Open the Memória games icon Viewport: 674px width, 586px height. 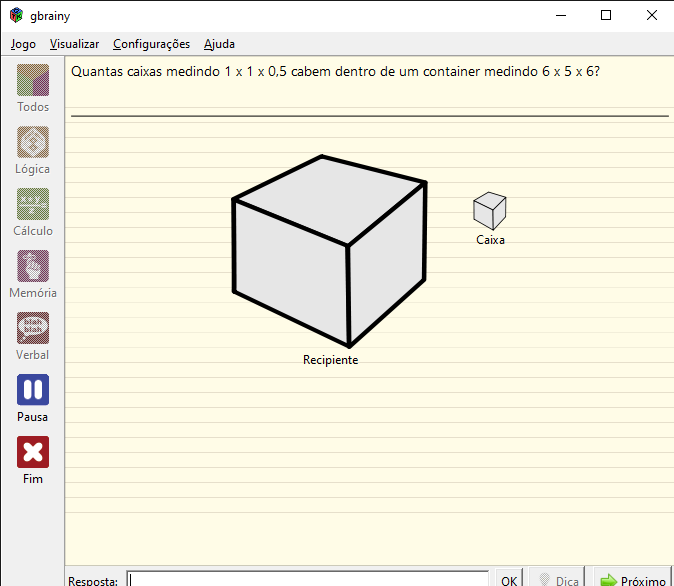point(33,266)
